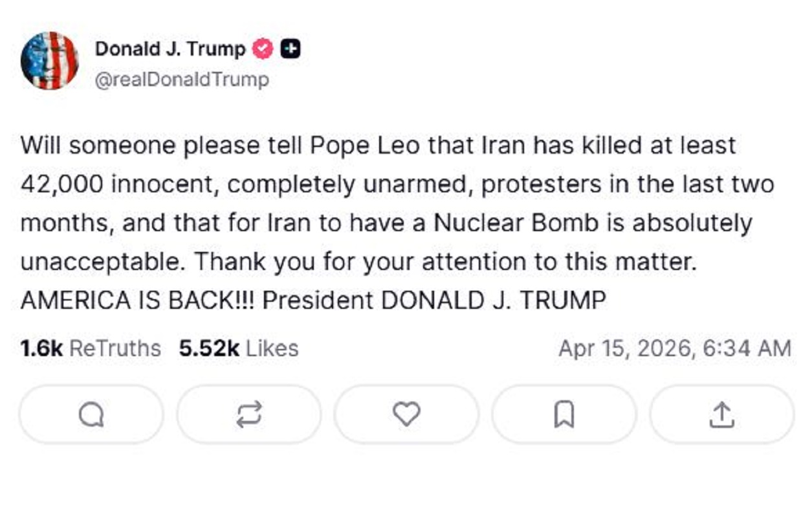Click the reply comment bubble icon
This screenshot has height=518, width=812.
click(x=91, y=414)
